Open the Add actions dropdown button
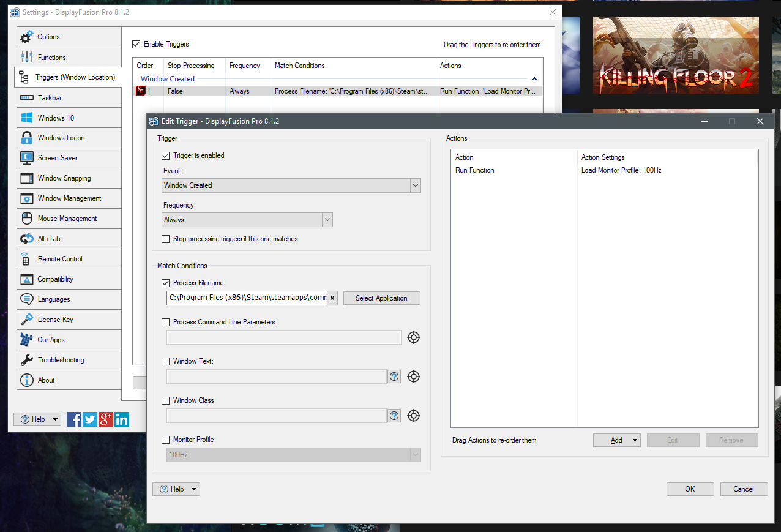This screenshot has height=532, width=781. [x=616, y=440]
